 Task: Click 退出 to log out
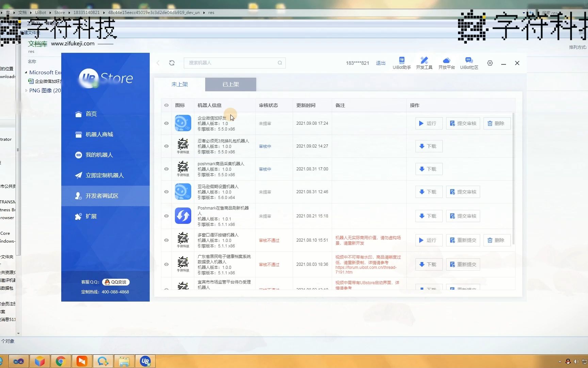[x=380, y=63]
